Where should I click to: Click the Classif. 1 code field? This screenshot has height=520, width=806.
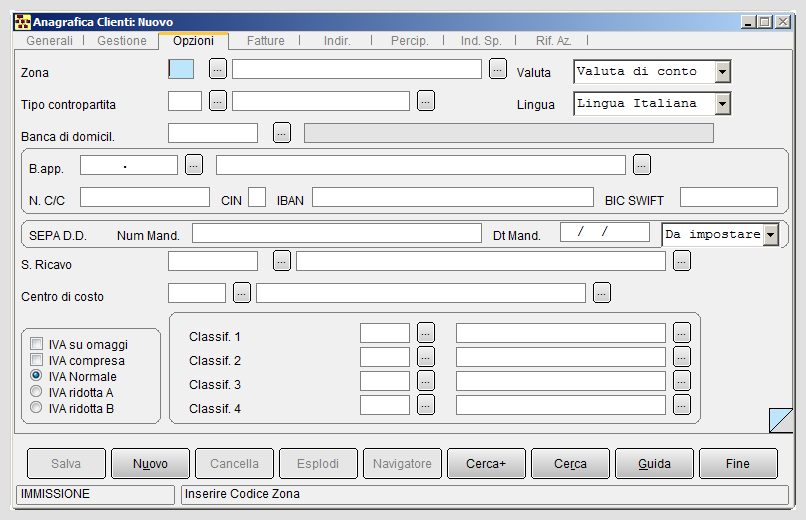[x=384, y=333]
